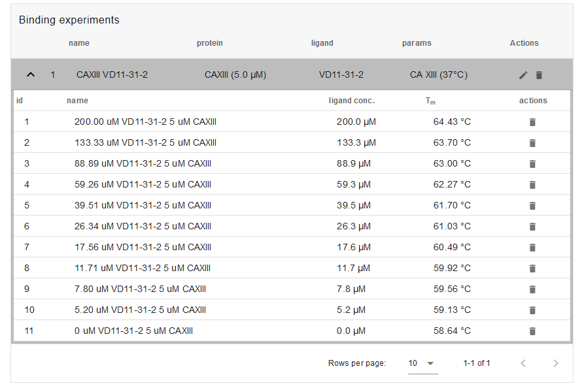Delete the 200.00 uM measurement row
Screen dimensions: 582x392
pyautogui.click(x=532, y=122)
